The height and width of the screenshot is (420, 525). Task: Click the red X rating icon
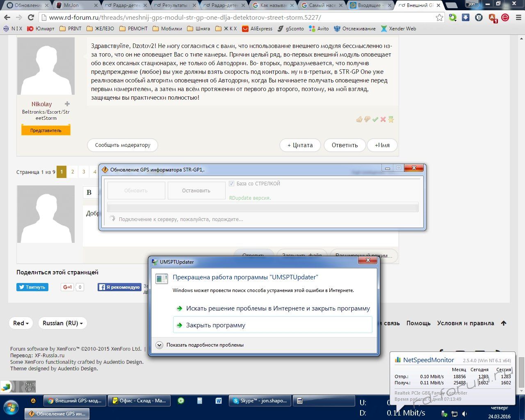coord(383,119)
